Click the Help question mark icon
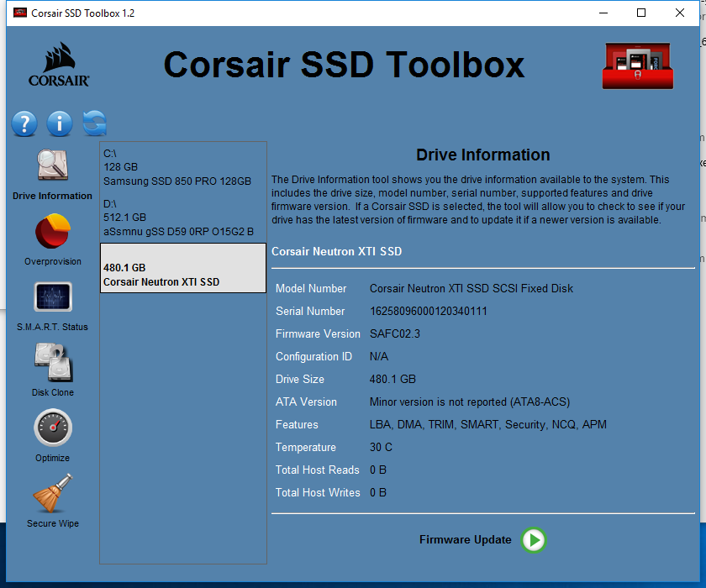Image resolution: width=706 pixels, height=588 pixels. pos(24,123)
